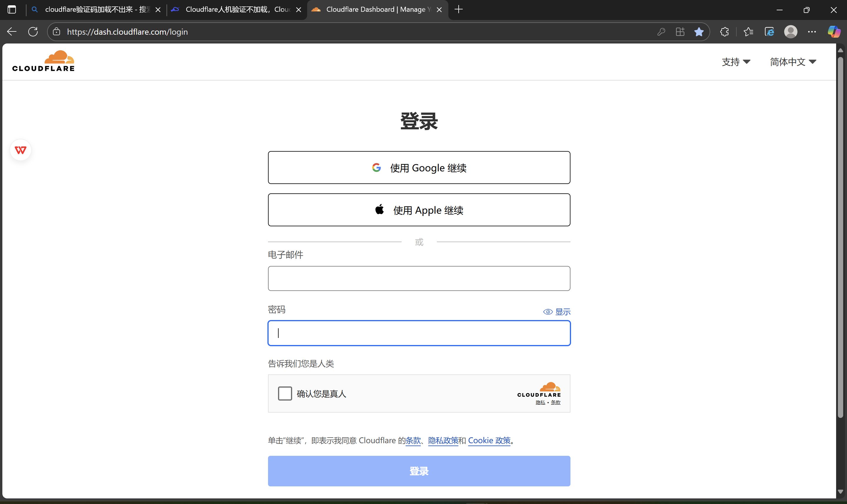Click the floating WPS red icon
This screenshot has height=504, width=847.
21,150
